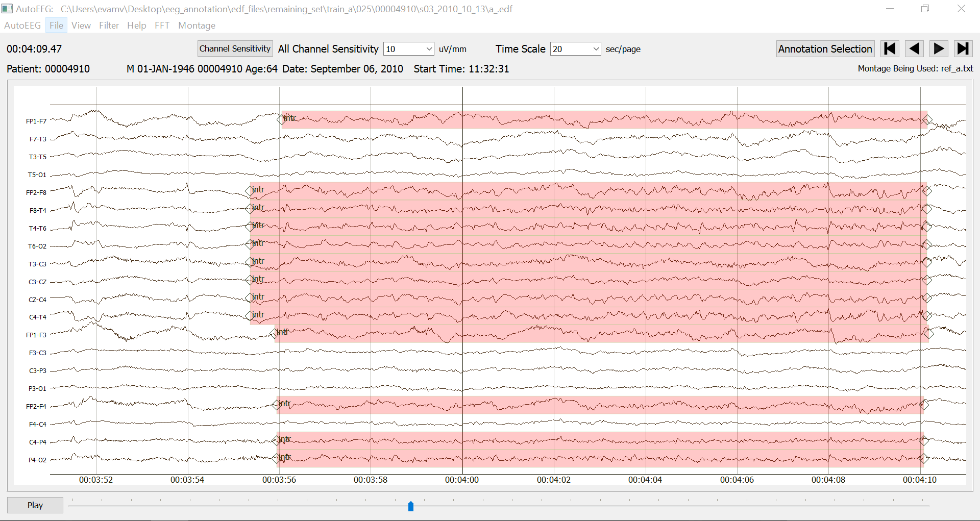Click intr annotation start marker on FP2-F8
Image resolution: width=980 pixels, height=521 pixels.
point(250,191)
